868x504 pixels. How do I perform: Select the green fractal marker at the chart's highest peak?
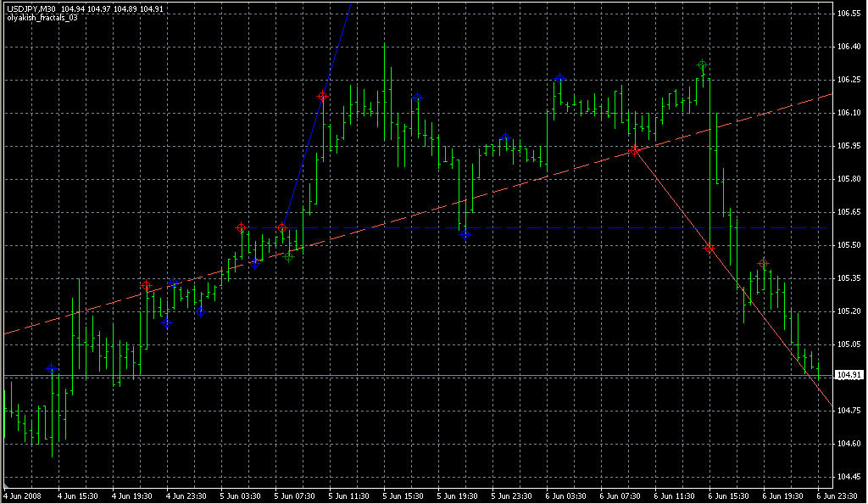pos(702,65)
